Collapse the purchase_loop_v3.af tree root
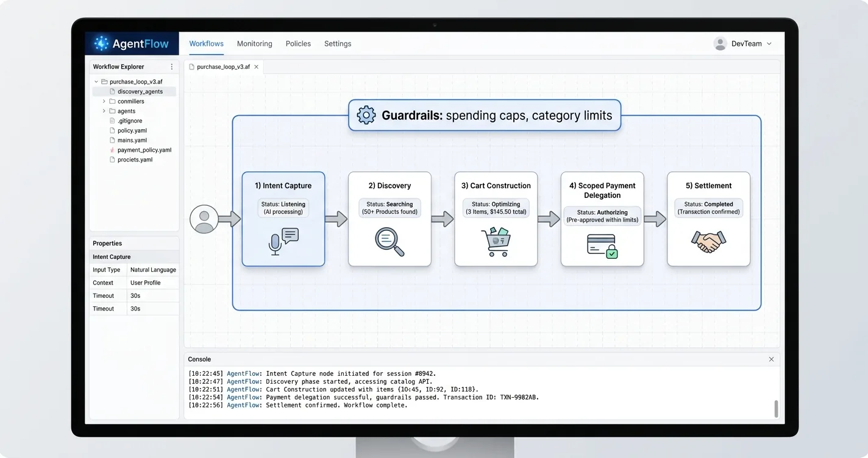The width and height of the screenshot is (868, 458). (96, 82)
